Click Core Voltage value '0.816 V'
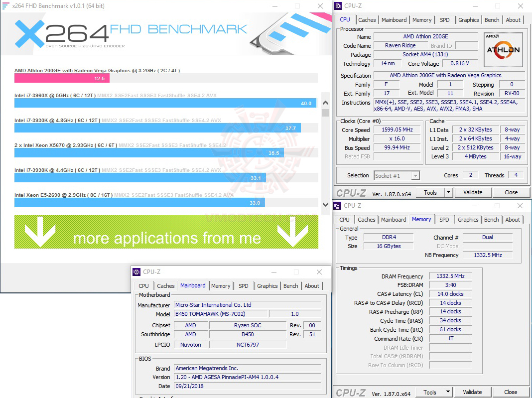532x398 pixels. point(459,63)
